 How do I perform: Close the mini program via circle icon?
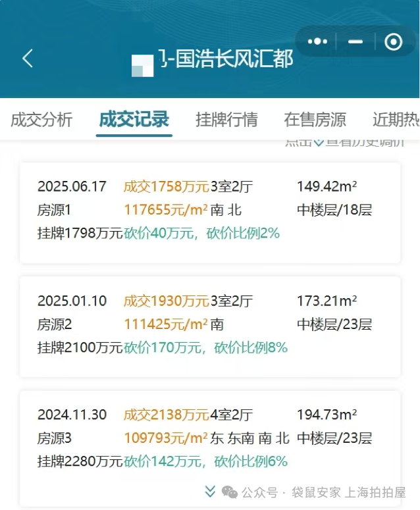tap(394, 41)
